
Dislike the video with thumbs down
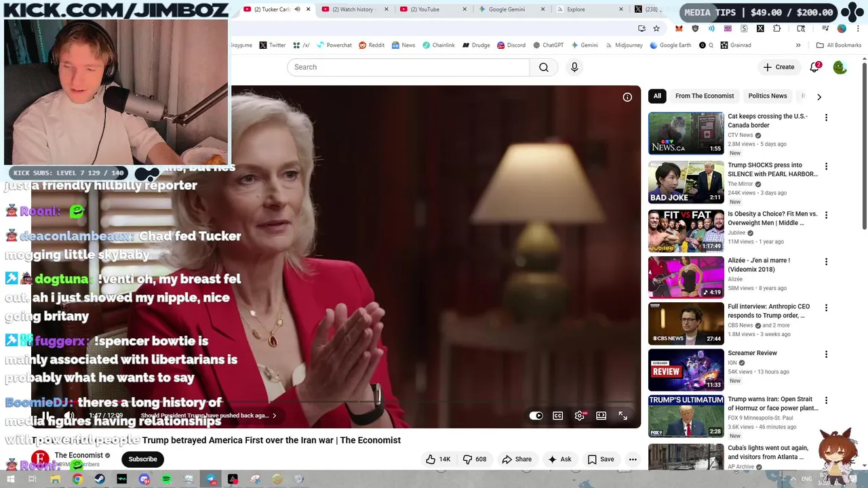click(475, 459)
